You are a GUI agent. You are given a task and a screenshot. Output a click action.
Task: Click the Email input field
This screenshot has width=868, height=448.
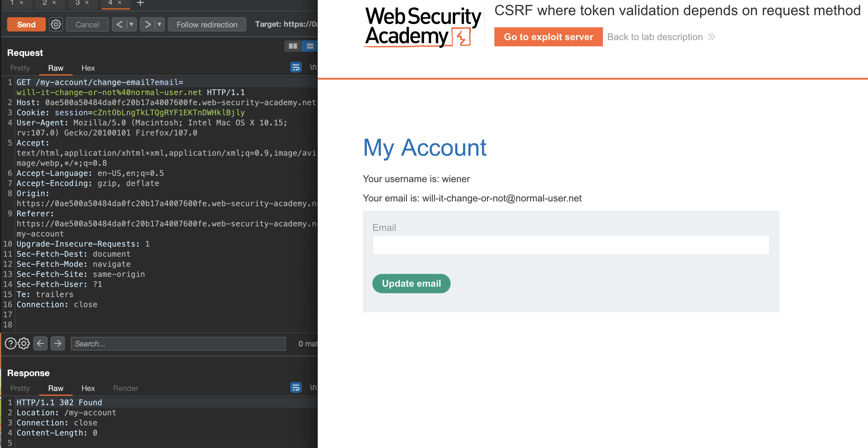[571, 245]
